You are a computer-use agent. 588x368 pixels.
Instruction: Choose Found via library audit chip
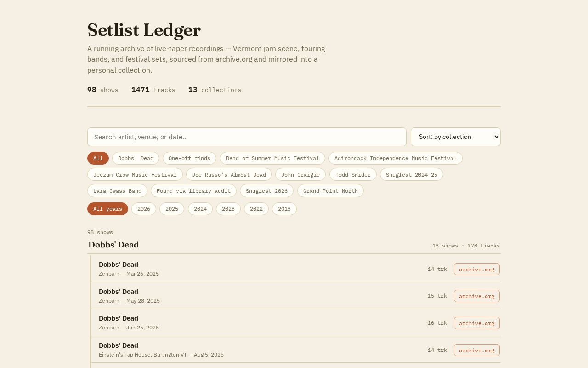point(193,191)
